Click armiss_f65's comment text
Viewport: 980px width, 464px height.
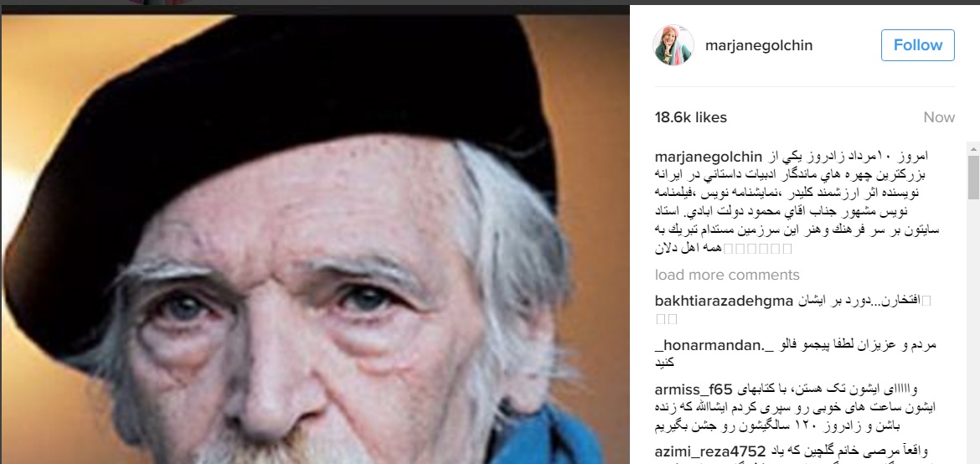pos(797,409)
